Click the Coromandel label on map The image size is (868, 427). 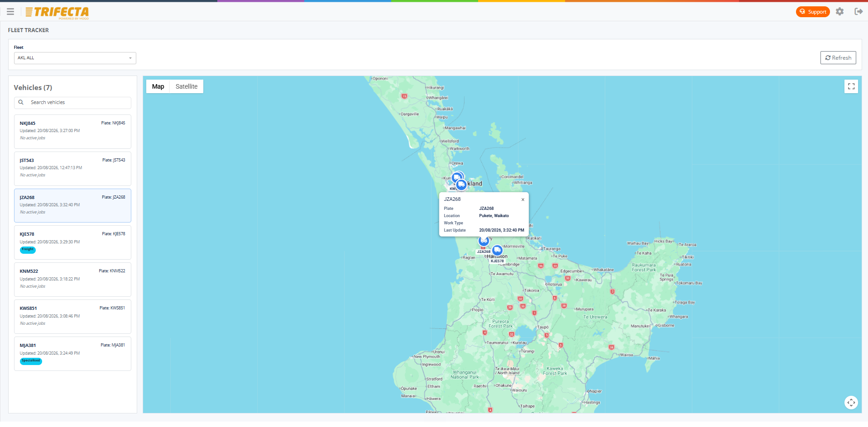click(x=513, y=177)
